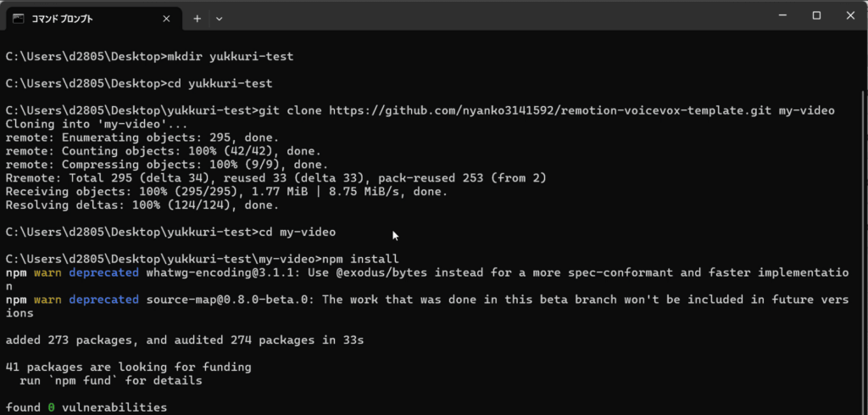Minimize the terminal window
The height and width of the screenshot is (415, 868).
click(x=780, y=15)
